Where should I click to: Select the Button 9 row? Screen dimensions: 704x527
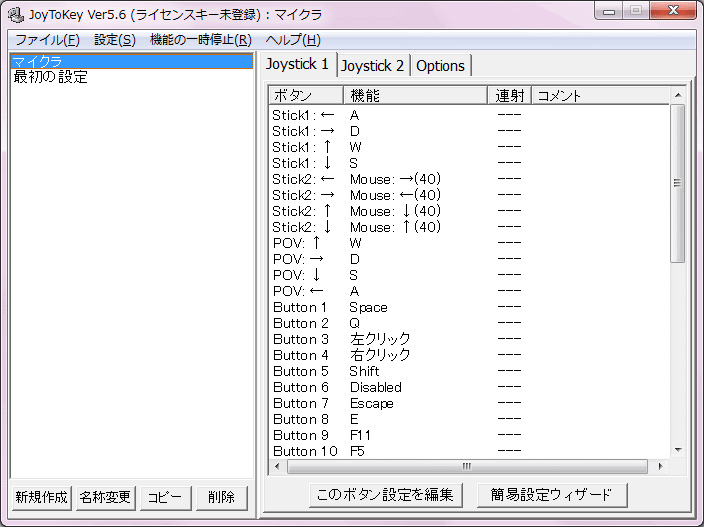click(469, 435)
